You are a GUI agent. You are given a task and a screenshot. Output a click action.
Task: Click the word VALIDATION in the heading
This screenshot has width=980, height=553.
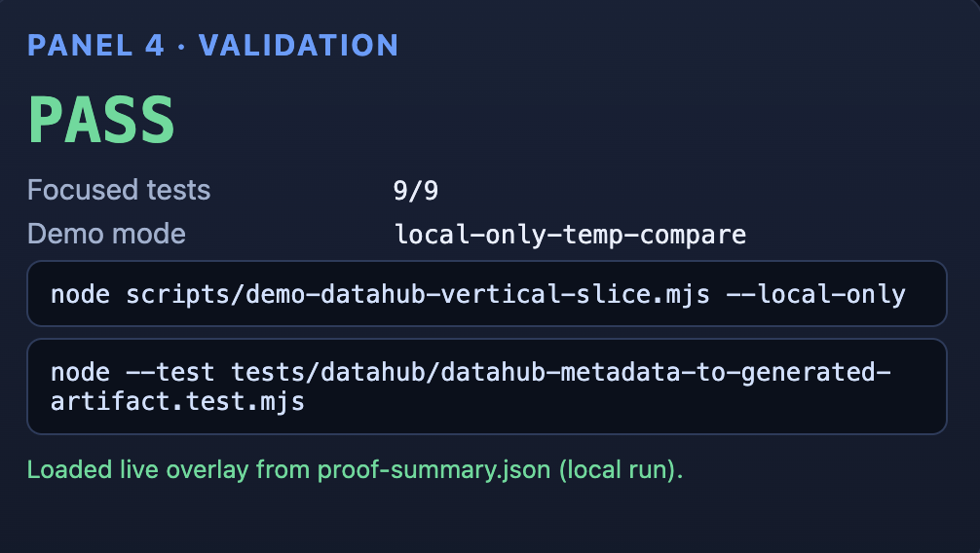[x=298, y=46]
